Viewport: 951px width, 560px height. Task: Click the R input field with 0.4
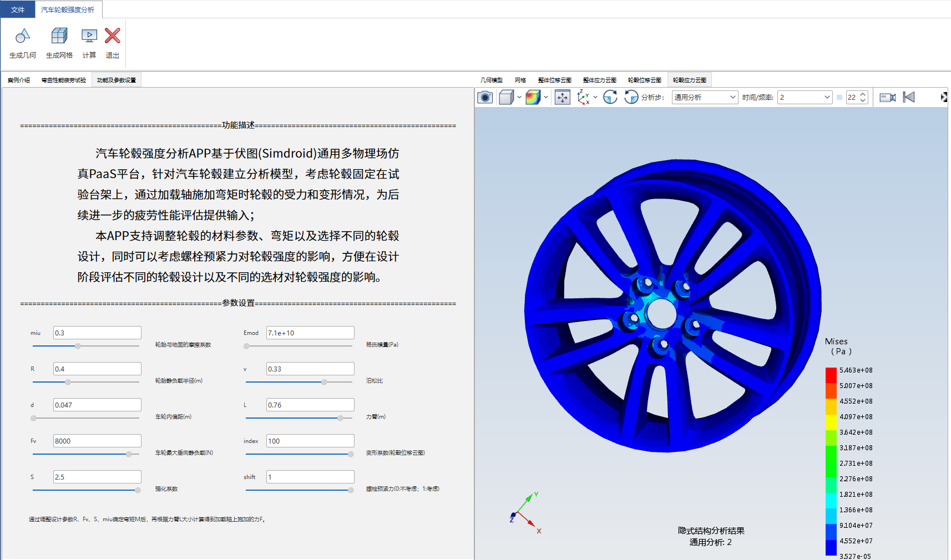97,369
